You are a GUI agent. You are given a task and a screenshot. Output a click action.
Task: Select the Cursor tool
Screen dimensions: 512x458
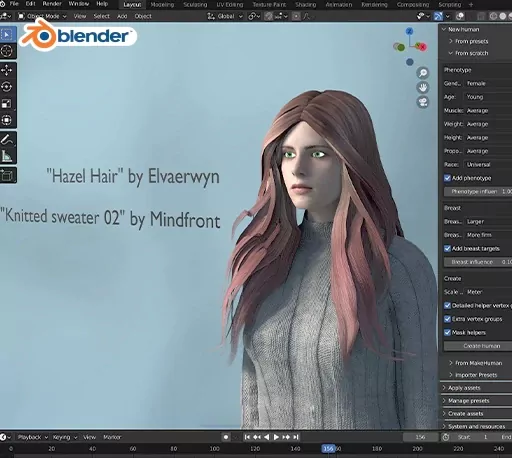coord(7,51)
